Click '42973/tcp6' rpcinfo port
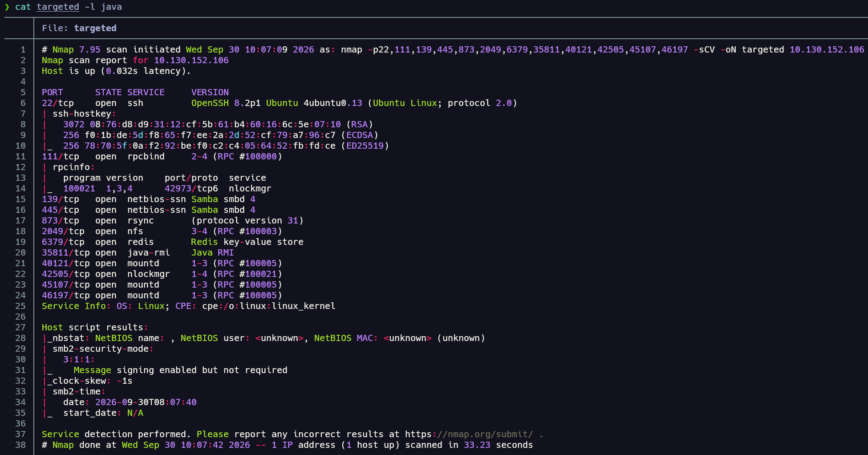The image size is (868, 455). point(191,188)
